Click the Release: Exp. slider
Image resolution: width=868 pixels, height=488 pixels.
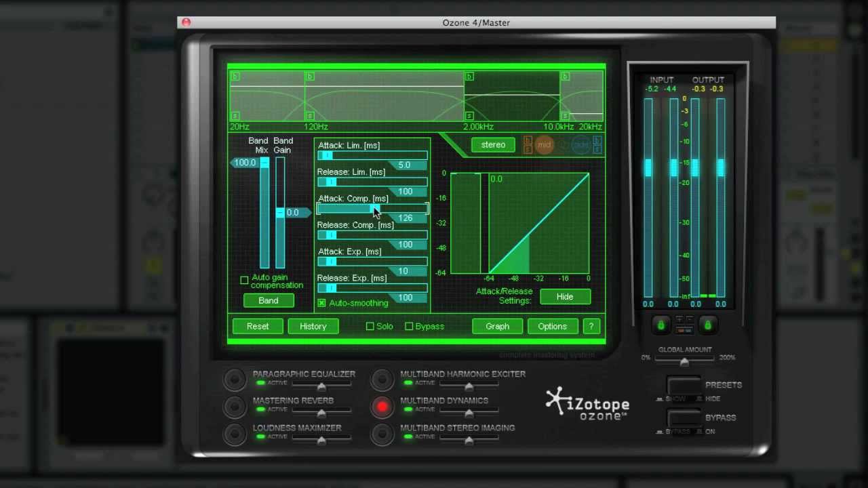coord(372,287)
